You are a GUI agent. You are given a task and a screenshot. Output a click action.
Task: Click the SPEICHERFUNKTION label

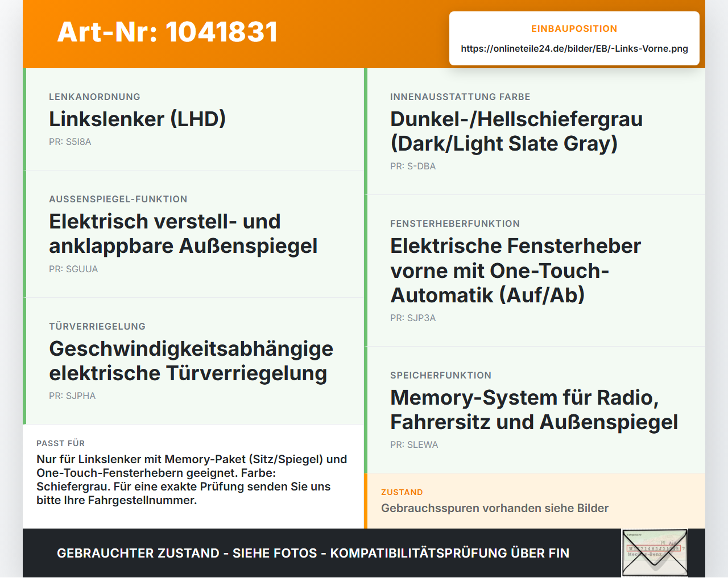pos(441,375)
